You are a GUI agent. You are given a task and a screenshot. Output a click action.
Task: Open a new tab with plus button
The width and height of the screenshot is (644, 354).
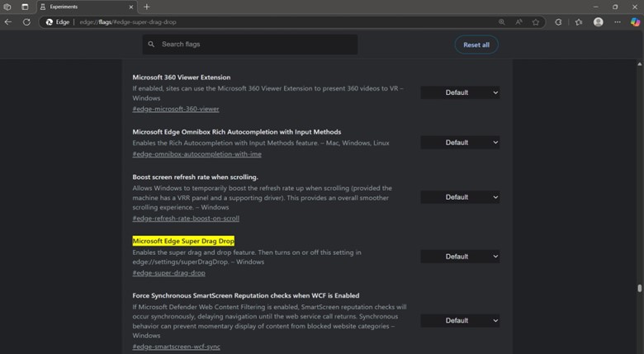click(x=147, y=7)
